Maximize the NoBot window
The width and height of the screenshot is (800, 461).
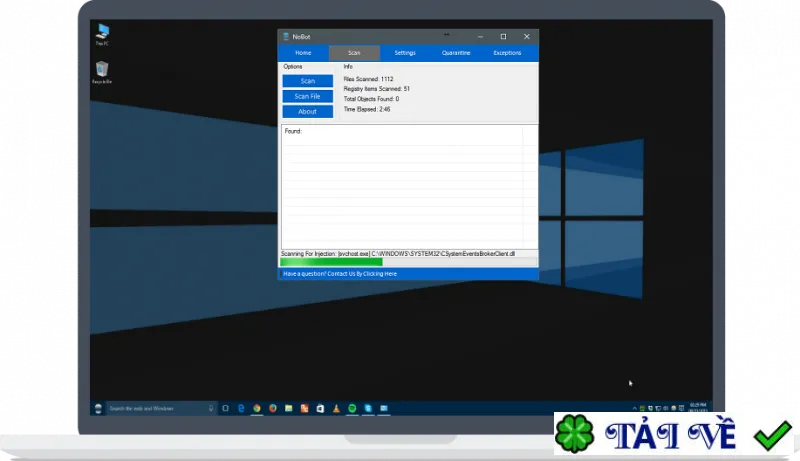[503, 37]
